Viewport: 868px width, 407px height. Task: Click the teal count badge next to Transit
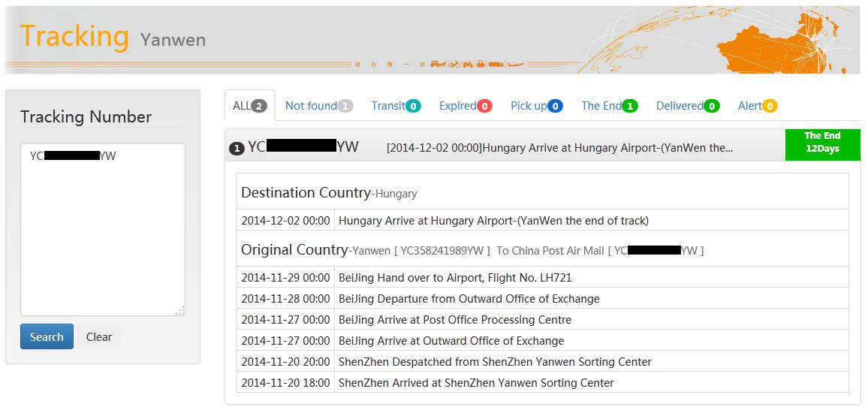[x=413, y=106]
